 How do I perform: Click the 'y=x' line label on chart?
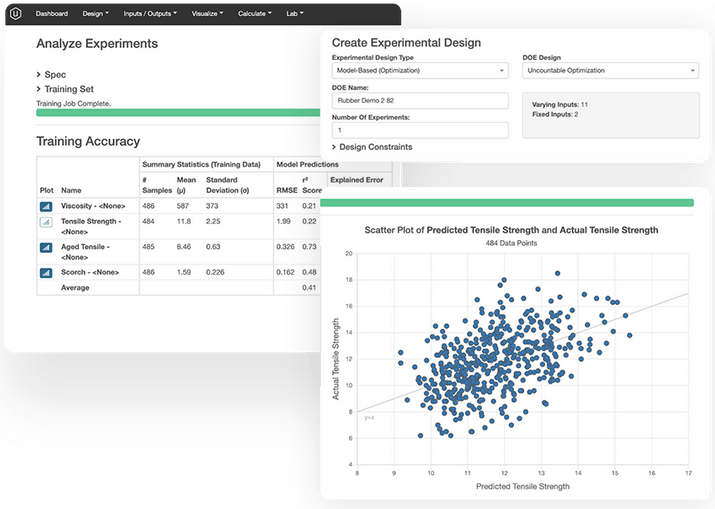click(369, 417)
